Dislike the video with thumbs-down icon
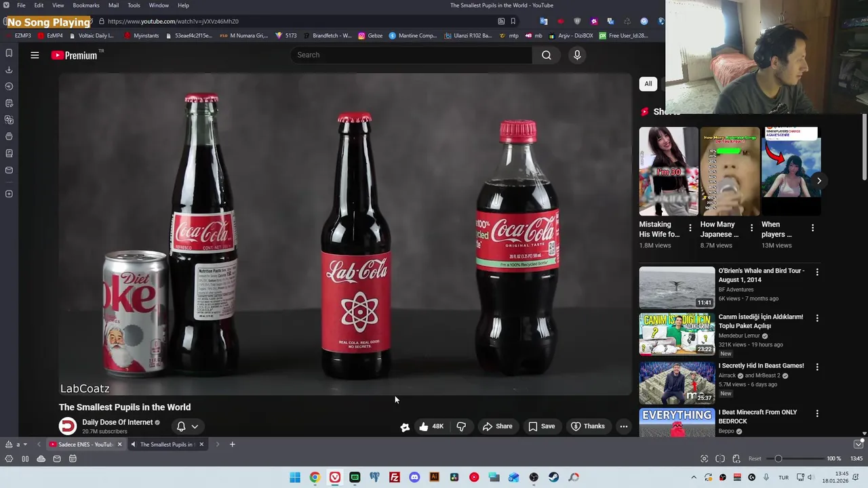Screen dimensions: 868x488 [x=461, y=426]
